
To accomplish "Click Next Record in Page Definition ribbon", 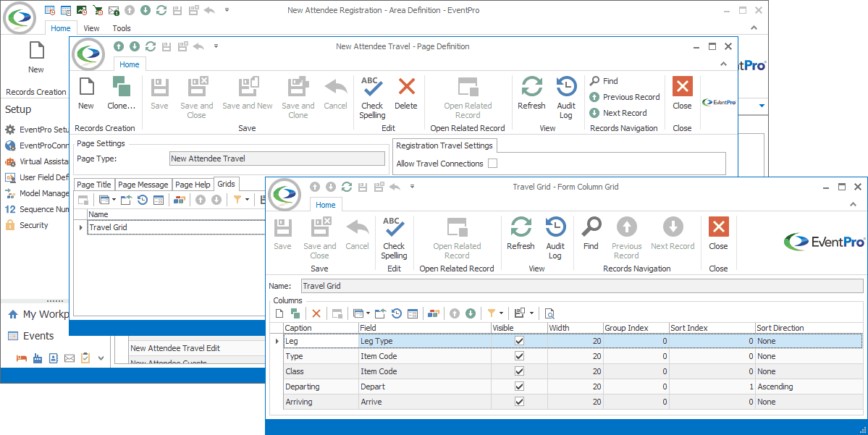I will (x=618, y=113).
